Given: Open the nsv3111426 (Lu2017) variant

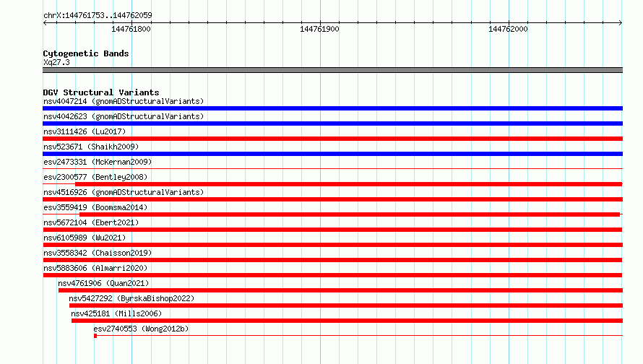Looking at the screenshot, I should [x=85, y=131].
